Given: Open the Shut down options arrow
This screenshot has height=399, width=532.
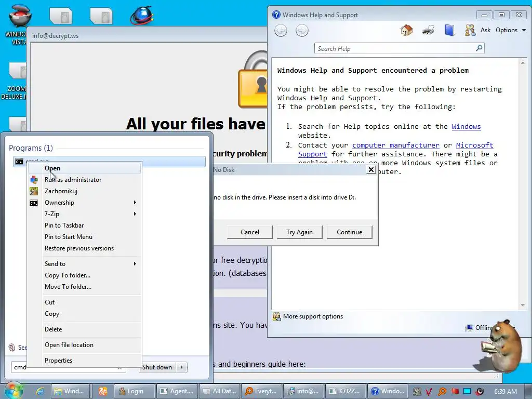Looking at the screenshot, I should coord(182,367).
